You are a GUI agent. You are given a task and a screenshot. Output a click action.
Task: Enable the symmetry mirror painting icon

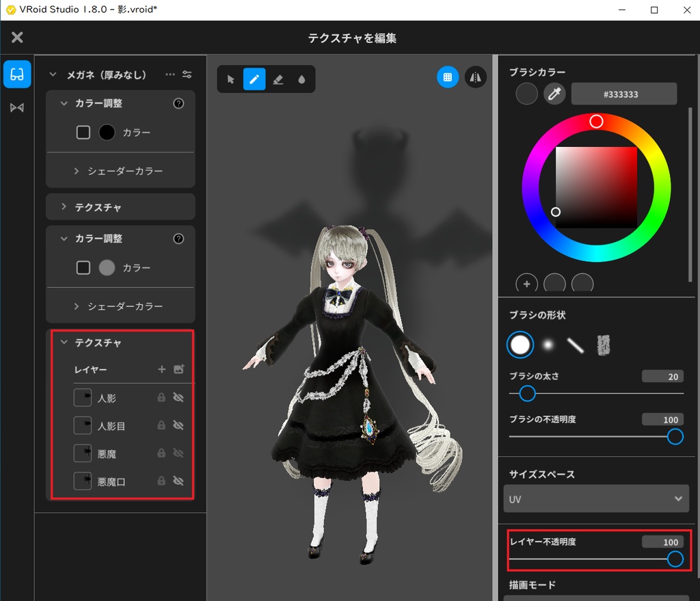tap(476, 77)
